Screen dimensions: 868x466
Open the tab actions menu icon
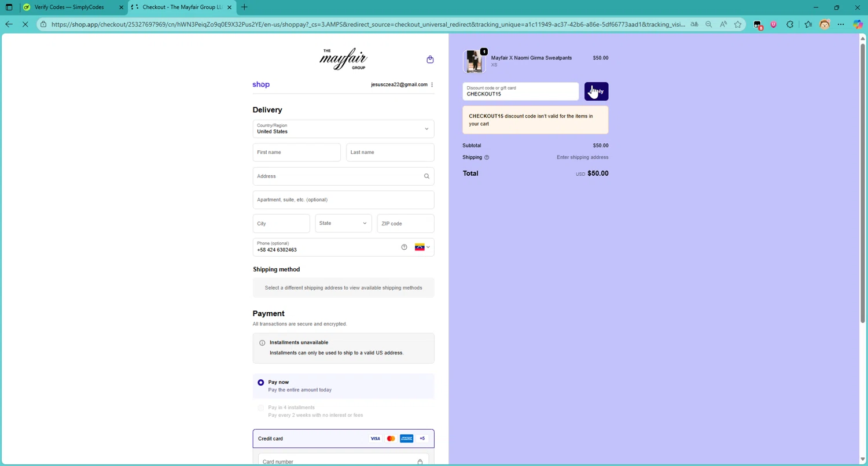click(9, 8)
